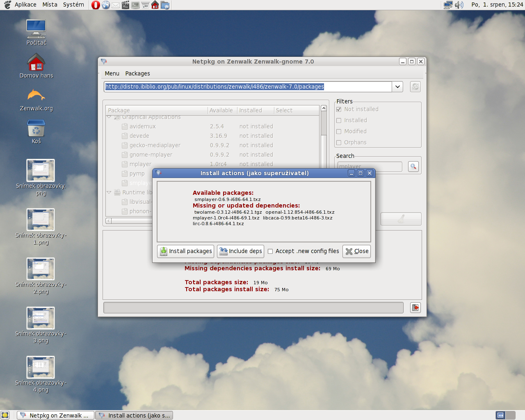This screenshot has width=525, height=420.
Task: Open the mail envelope launcher in panel
Action: point(116,5)
